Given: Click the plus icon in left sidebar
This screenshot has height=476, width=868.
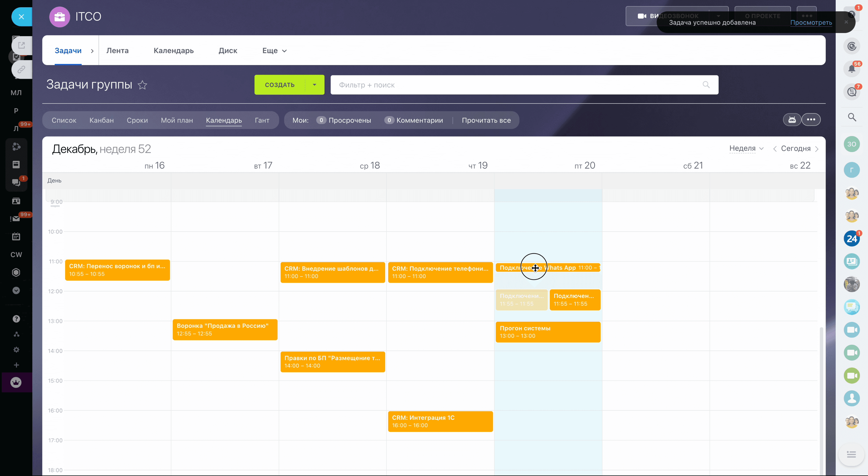Looking at the screenshot, I should pyautogui.click(x=16, y=365).
